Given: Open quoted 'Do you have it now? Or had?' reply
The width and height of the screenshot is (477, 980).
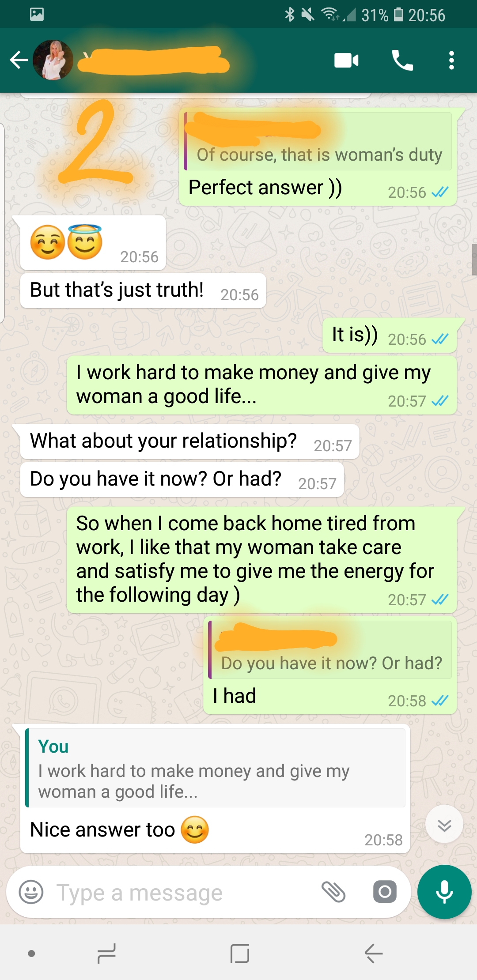Looking at the screenshot, I should (x=330, y=650).
